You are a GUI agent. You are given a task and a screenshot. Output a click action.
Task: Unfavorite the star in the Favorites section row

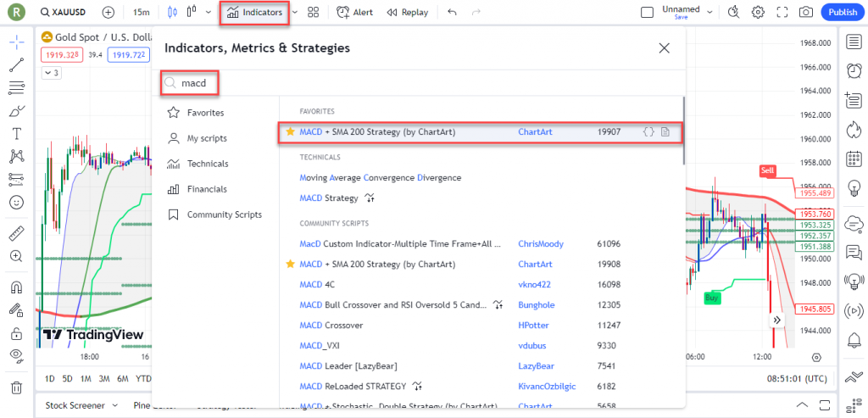(290, 131)
